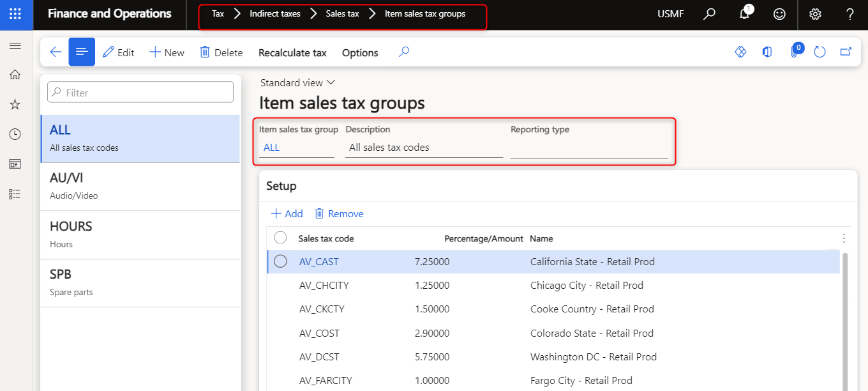Toggle the list view pane button
This screenshot has height=391, width=868.
(x=82, y=52)
